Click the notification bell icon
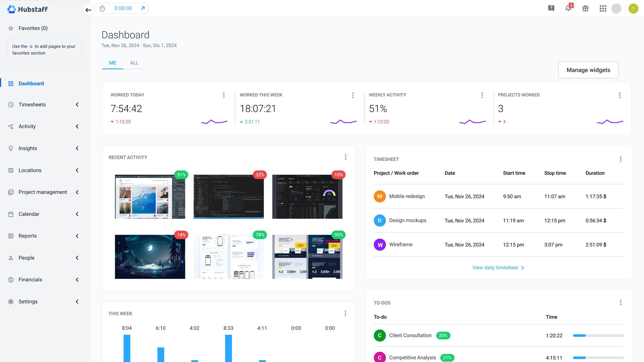 pos(568,8)
